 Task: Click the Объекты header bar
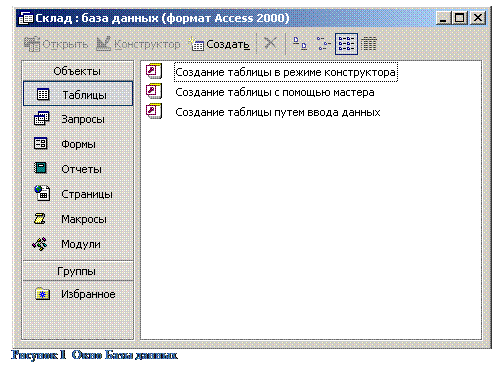(77, 71)
